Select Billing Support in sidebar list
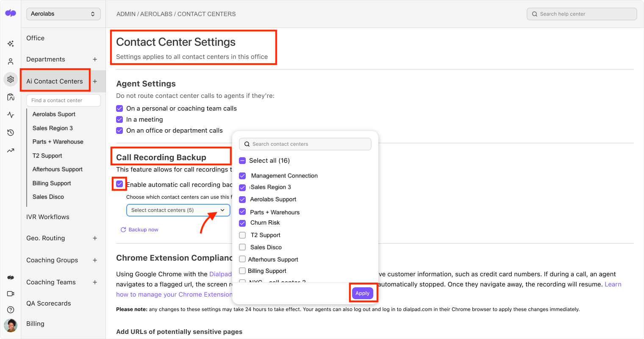 click(52, 183)
